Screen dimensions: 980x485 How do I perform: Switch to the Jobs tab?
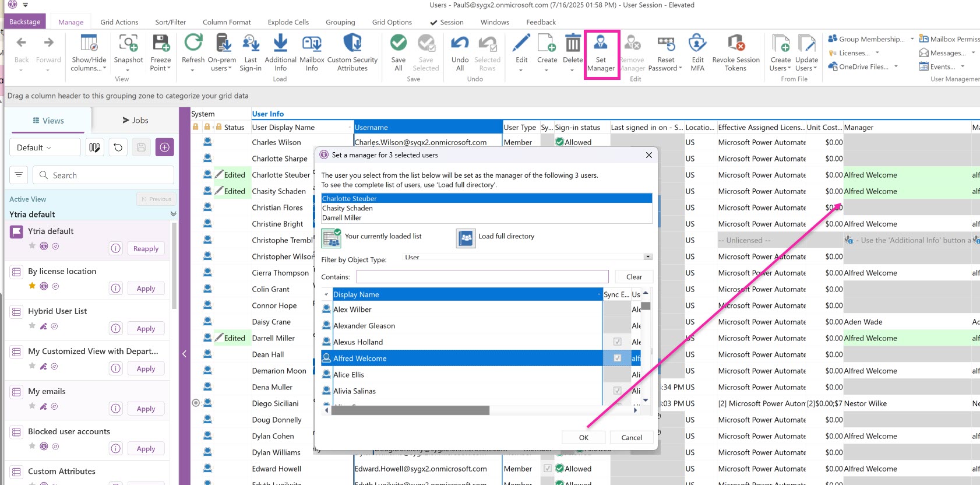(135, 121)
